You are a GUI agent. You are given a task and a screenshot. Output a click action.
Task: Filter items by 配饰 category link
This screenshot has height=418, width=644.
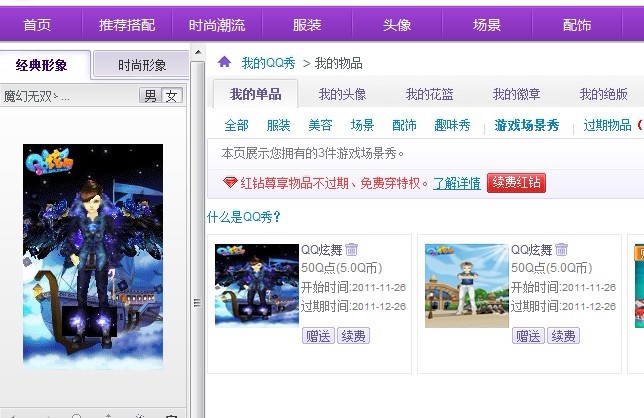pyautogui.click(x=404, y=125)
